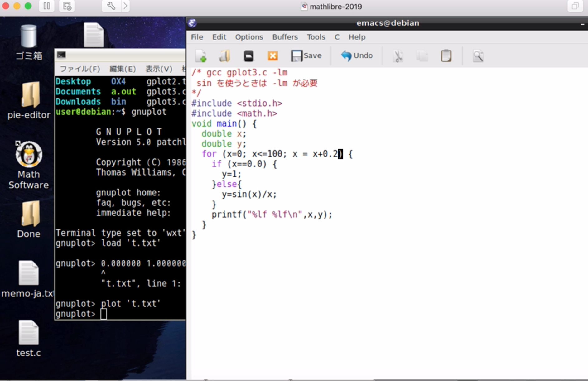Click the multi-window icon at title bar right

(x=575, y=6)
